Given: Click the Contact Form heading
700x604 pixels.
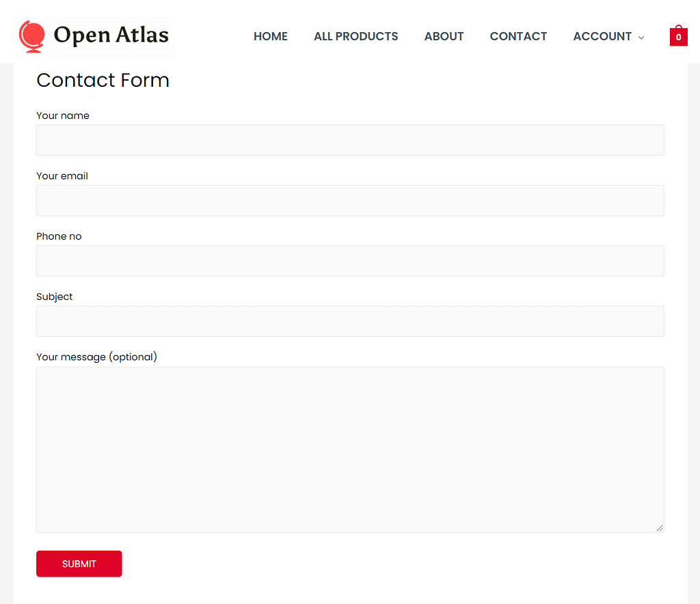Looking at the screenshot, I should point(103,81).
